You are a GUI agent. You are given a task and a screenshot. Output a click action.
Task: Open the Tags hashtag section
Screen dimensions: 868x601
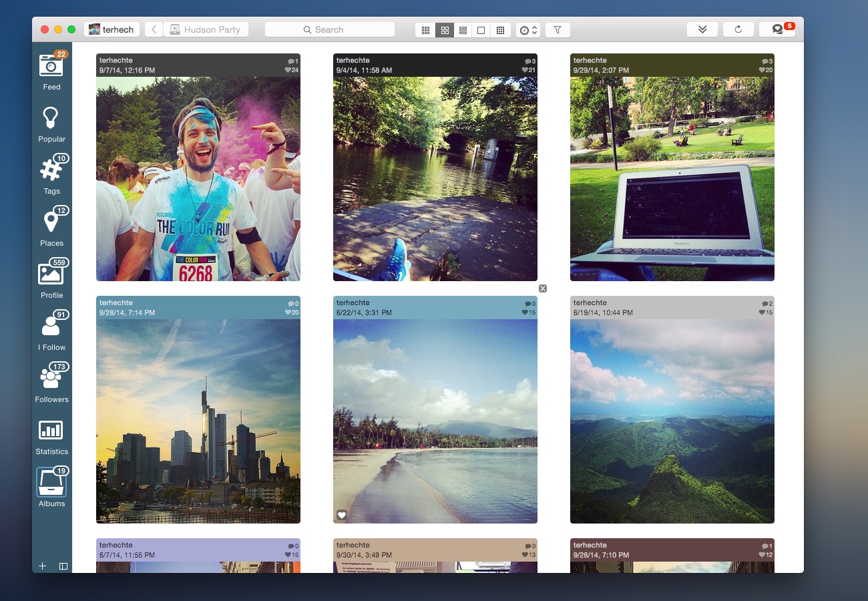pyautogui.click(x=51, y=175)
